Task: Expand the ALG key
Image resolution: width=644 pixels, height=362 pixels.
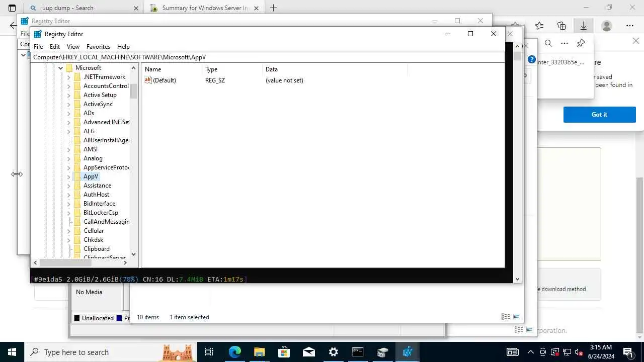Action: coord(69,131)
